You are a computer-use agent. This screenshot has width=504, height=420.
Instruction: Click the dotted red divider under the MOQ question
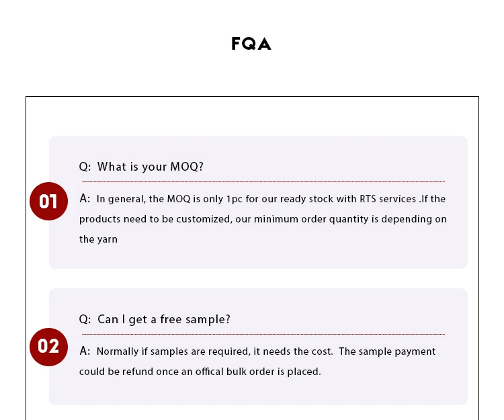263,181
